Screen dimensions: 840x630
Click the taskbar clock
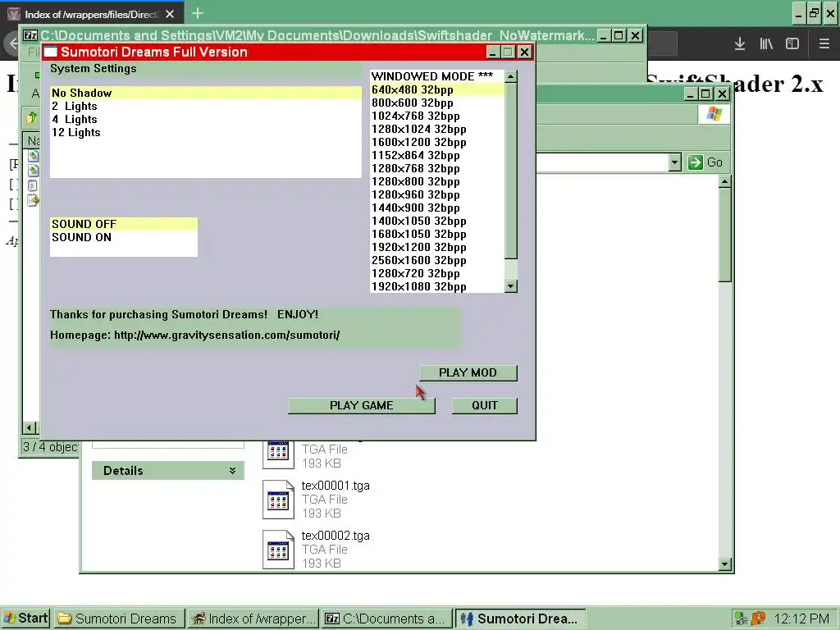point(801,619)
